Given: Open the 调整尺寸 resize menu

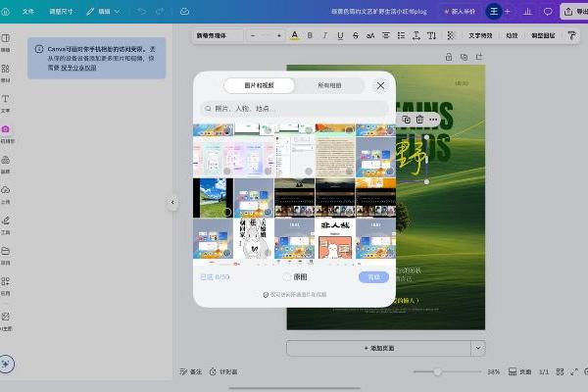Looking at the screenshot, I should (61, 12).
